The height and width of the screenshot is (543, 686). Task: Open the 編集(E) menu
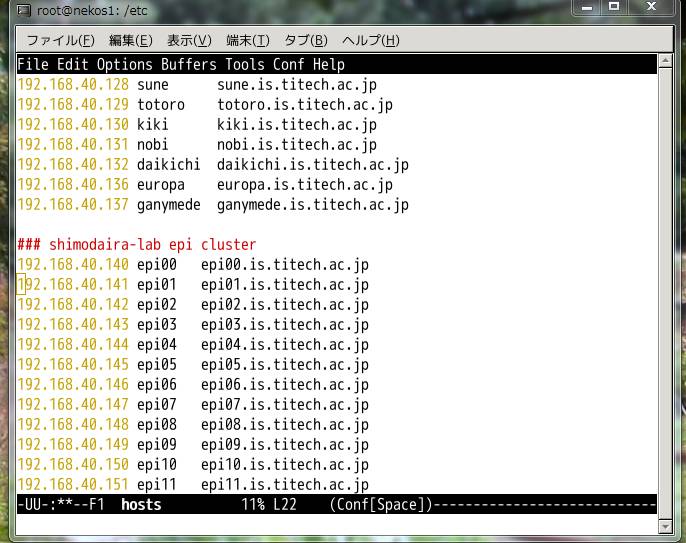(x=130, y=40)
